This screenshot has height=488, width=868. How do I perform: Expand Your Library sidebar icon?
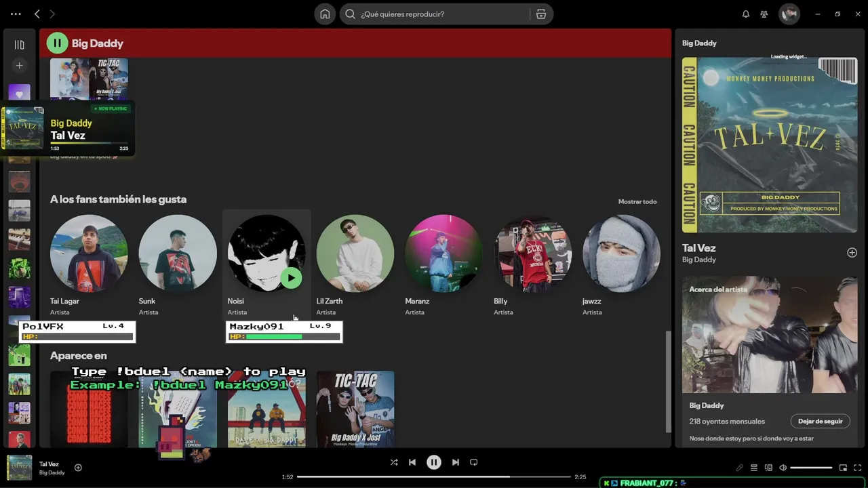point(19,45)
